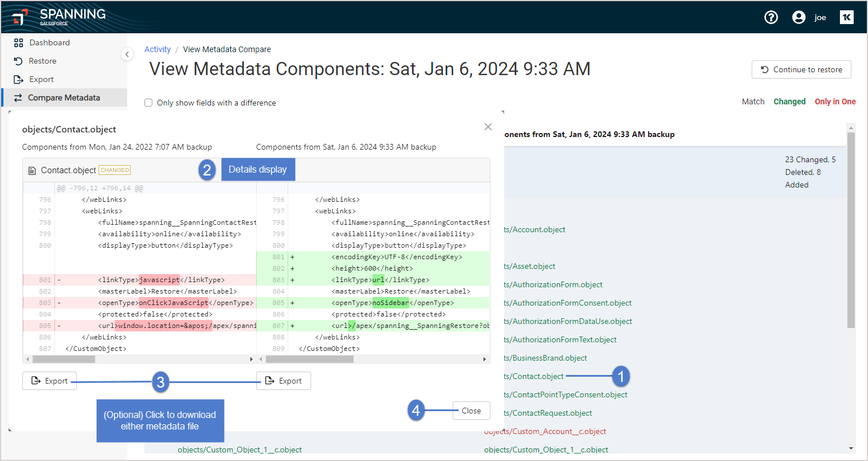This screenshot has height=461, width=868.
Task: Open AuthorizationFormText.object link
Action: (560, 339)
